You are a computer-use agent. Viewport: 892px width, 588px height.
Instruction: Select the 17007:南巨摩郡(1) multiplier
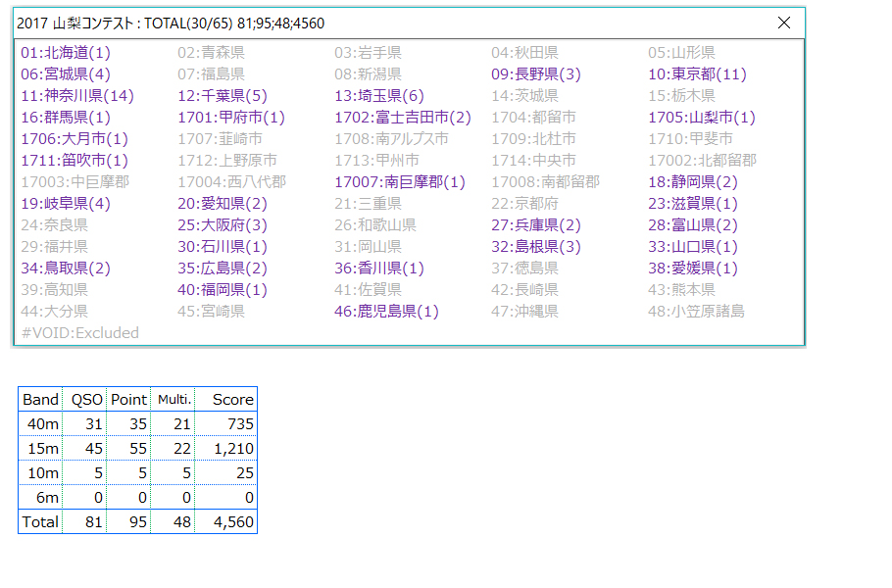click(x=400, y=182)
